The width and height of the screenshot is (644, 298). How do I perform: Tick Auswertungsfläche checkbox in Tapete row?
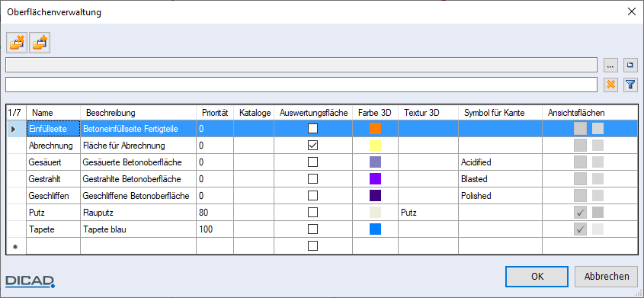(313, 229)
